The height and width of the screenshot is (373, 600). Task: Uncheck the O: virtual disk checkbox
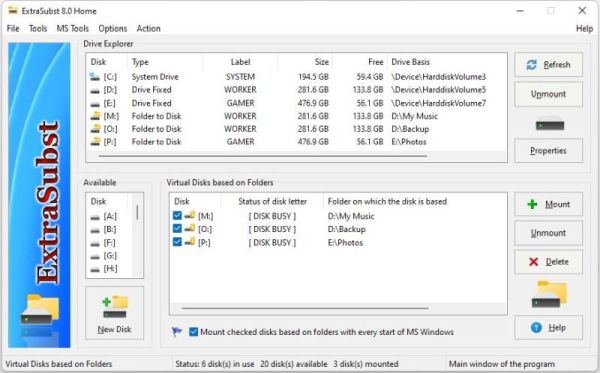point(177,229)
